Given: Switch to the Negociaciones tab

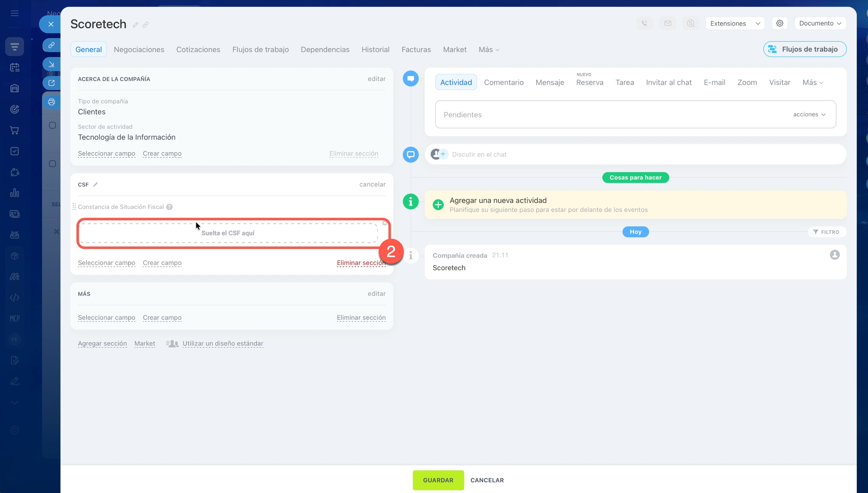Looking at the screenshot, I should pos(139,50).
